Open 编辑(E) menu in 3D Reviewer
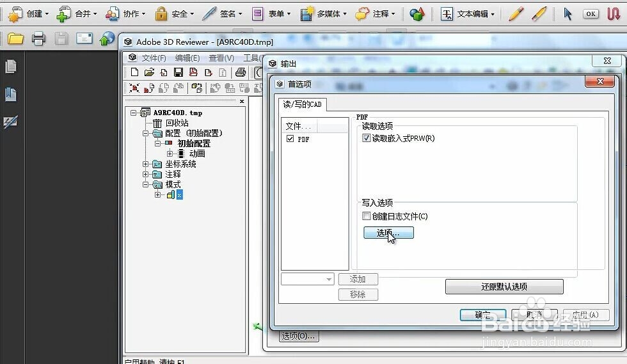This screenshot has height=364, width=627. (x=187, y=58)
